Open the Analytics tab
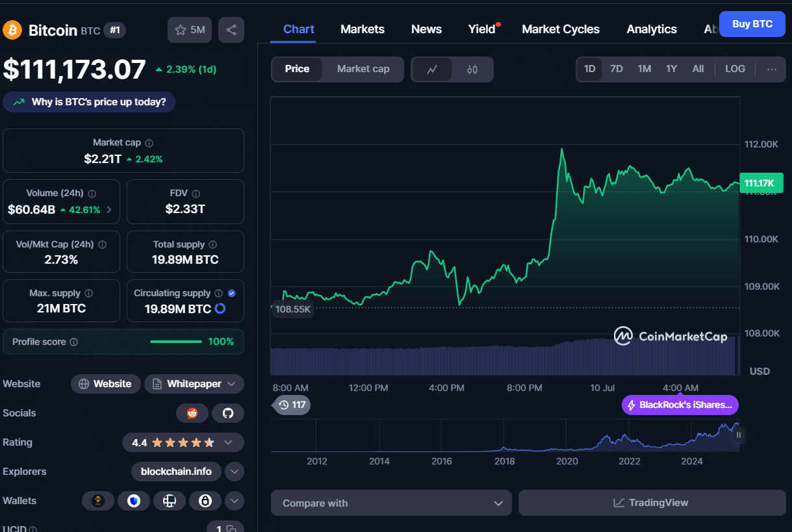This screenshot has height=532, width=792. tap(652, 29)
